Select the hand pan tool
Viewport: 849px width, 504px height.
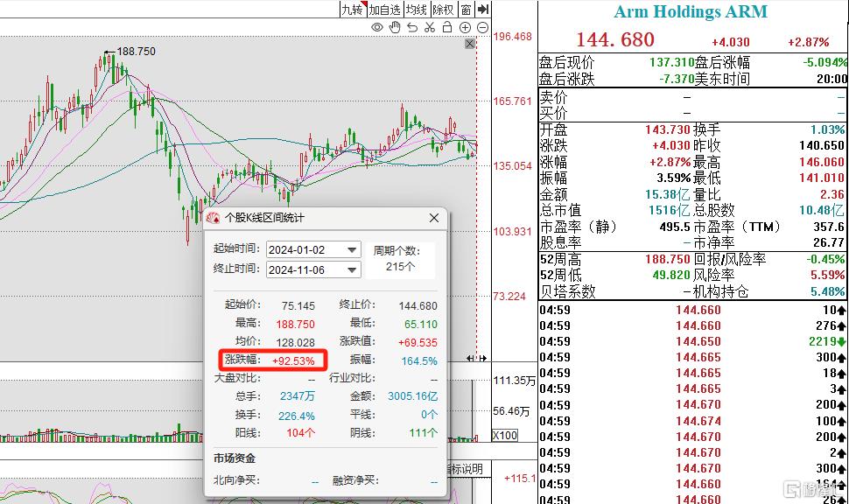[x=395, y=27]
